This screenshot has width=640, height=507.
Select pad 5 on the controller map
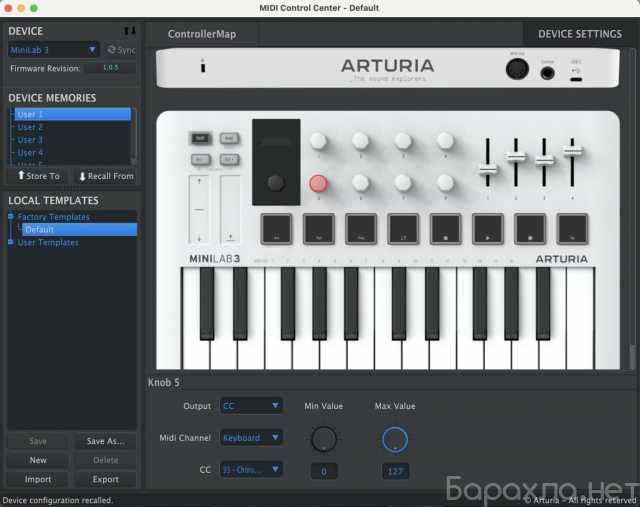(x=446, y=229)
